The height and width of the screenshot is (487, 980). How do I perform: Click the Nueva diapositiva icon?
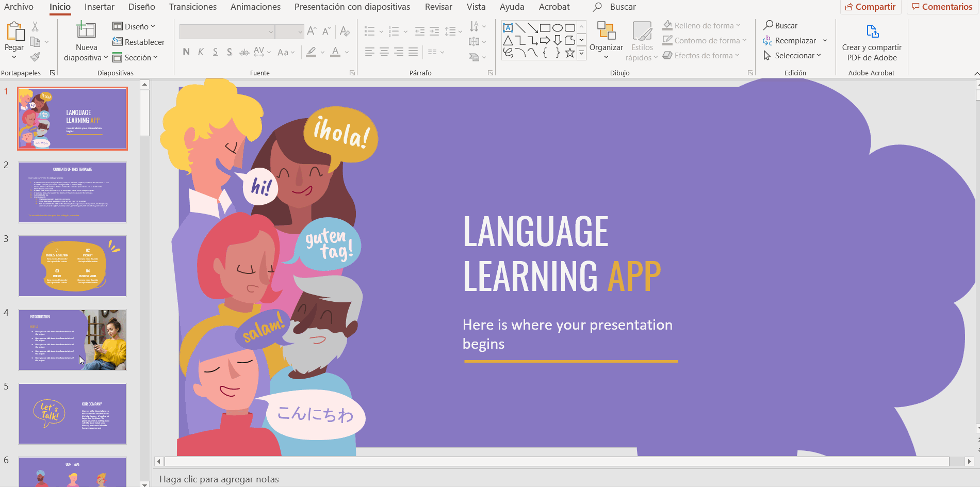tap(86, 30)
